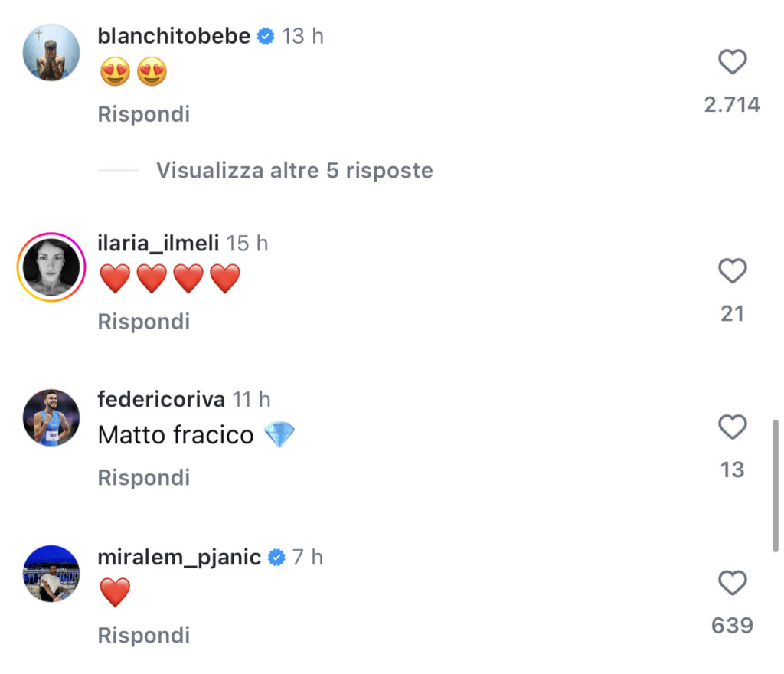Viewport: 784px width, 674px height.
Task: Tap the heart on federicoriva's comment
Action: click(733, 427)
